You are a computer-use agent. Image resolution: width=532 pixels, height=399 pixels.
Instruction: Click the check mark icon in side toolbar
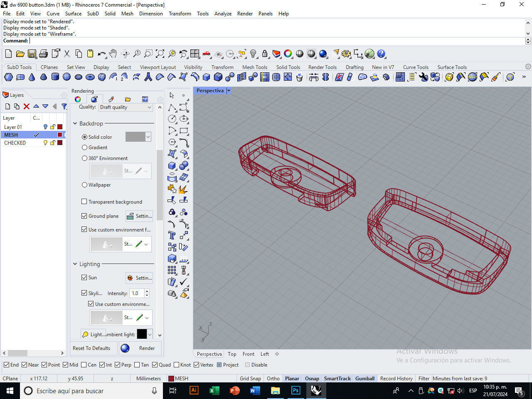184,282
